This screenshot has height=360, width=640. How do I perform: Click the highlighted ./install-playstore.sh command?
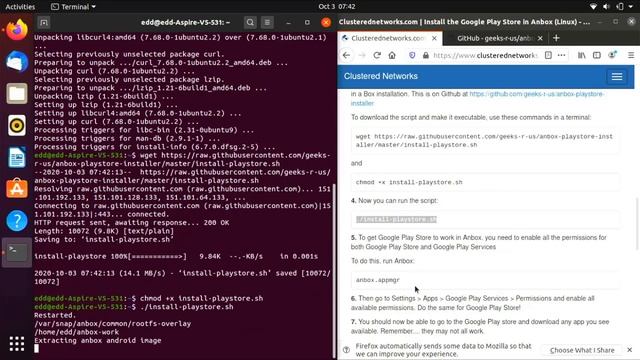(x=396, y=220)
